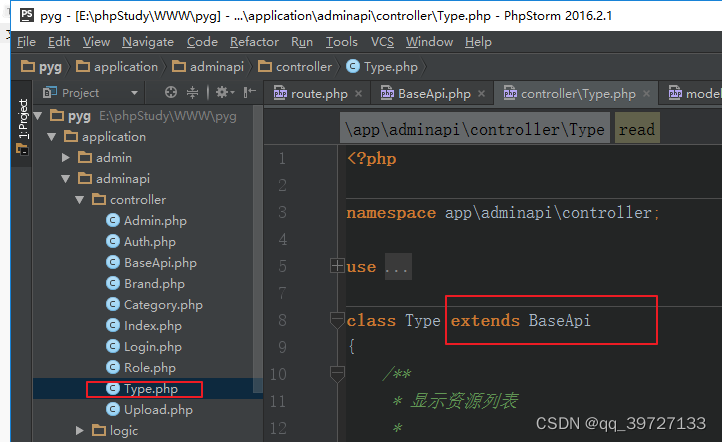Click the application breadcrumb in navigation bar

(x=117, y=67)
